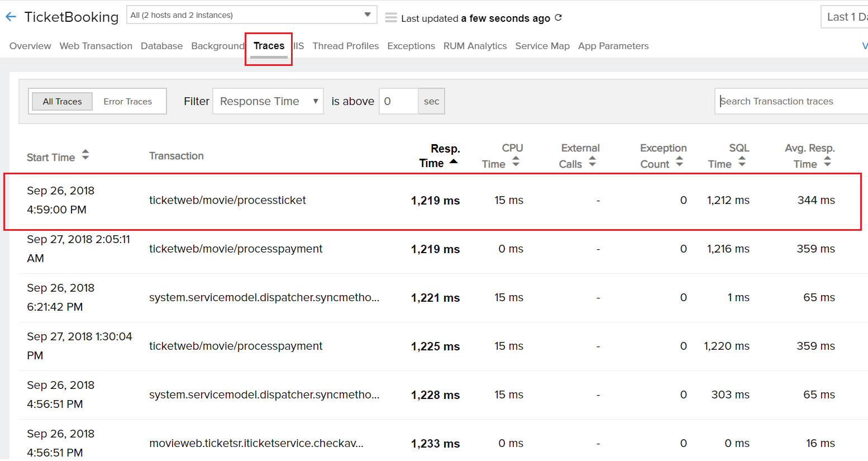Open the syncmetho trace with 1,228 ms response

(x=264, y=395)
